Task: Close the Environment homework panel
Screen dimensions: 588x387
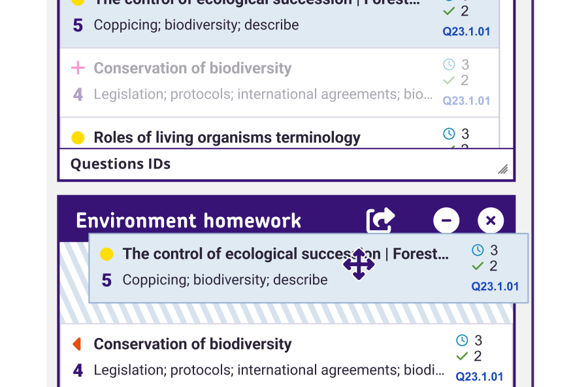Action: coord(491,221)
